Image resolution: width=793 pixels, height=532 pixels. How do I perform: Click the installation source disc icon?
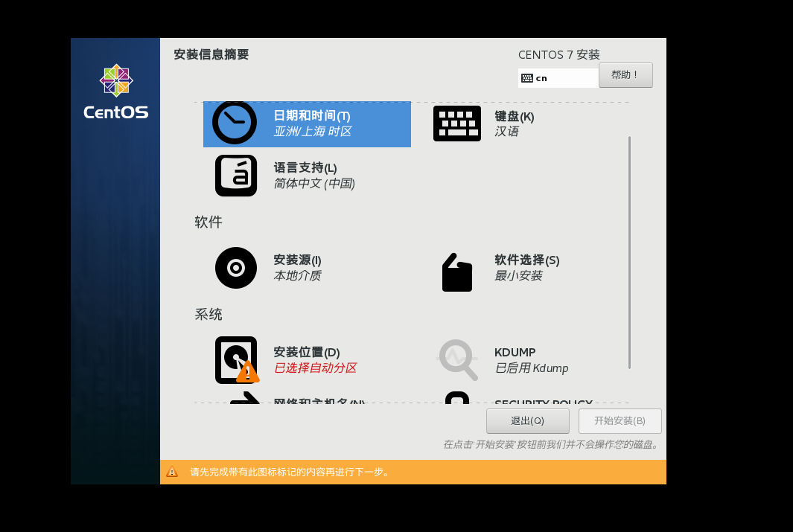tap(236, 268)
